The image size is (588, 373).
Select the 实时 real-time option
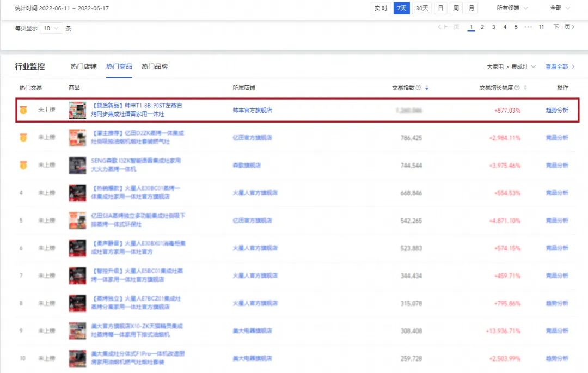tap(381, 8)
